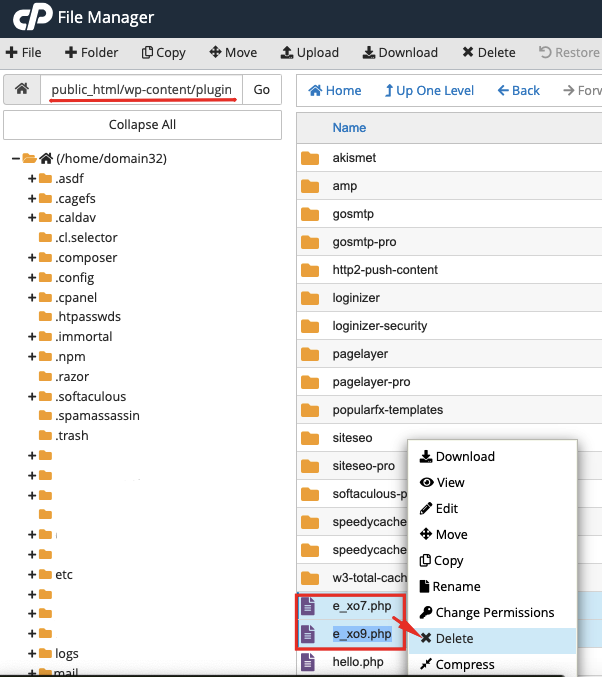602x677 pixels.
Task: Open the Upload toolbar option
Action: tap(310, 53)
